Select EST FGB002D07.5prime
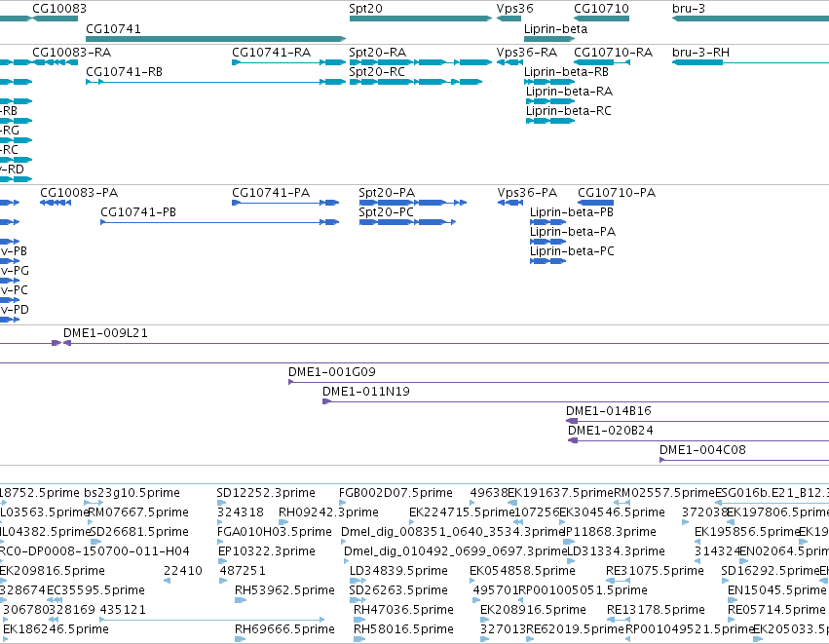829x644 pixels. click(396, 493)
